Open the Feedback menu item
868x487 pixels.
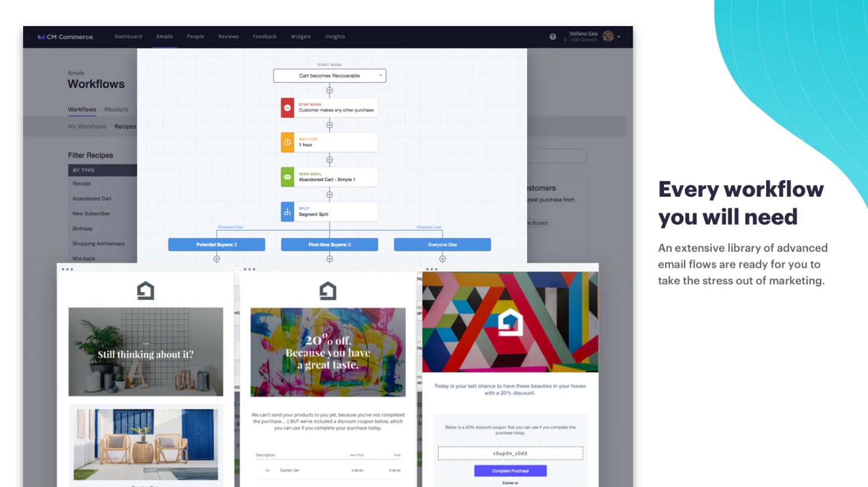[264, 37]
